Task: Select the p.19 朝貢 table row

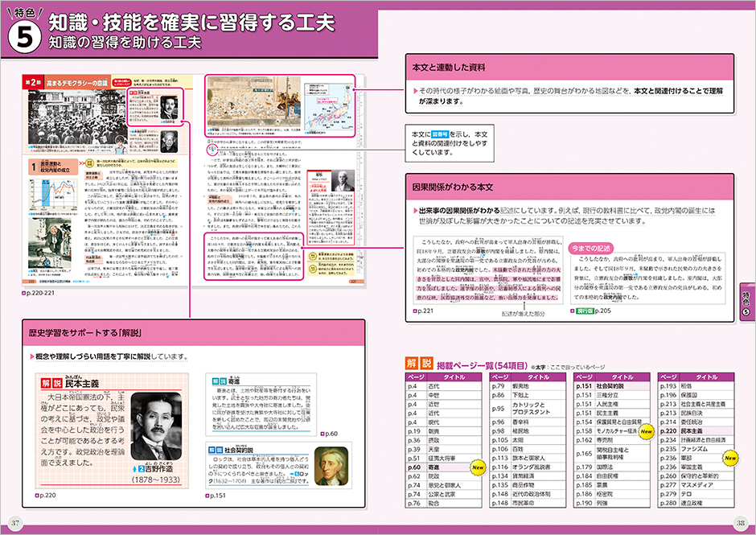Action: point(443,431)
